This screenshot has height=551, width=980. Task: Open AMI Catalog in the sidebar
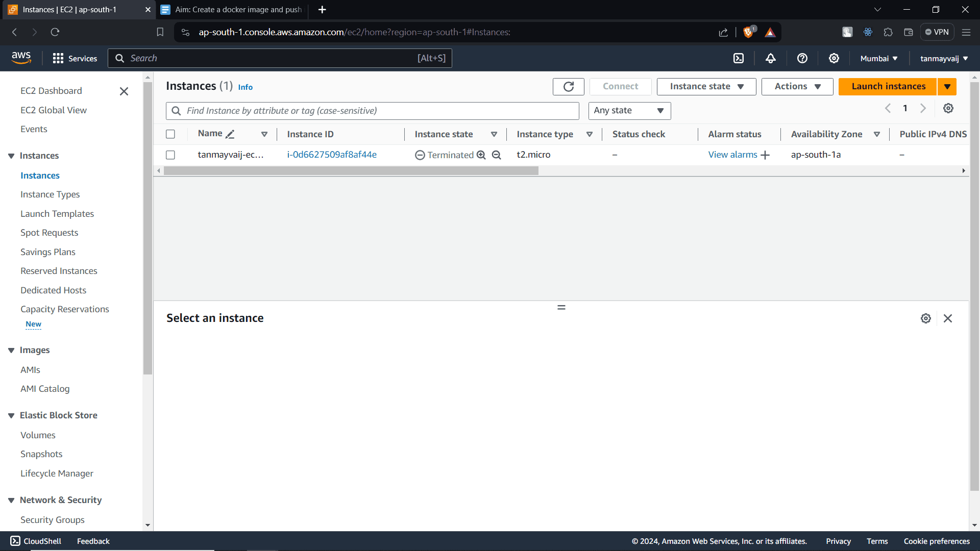coord(45,388)
